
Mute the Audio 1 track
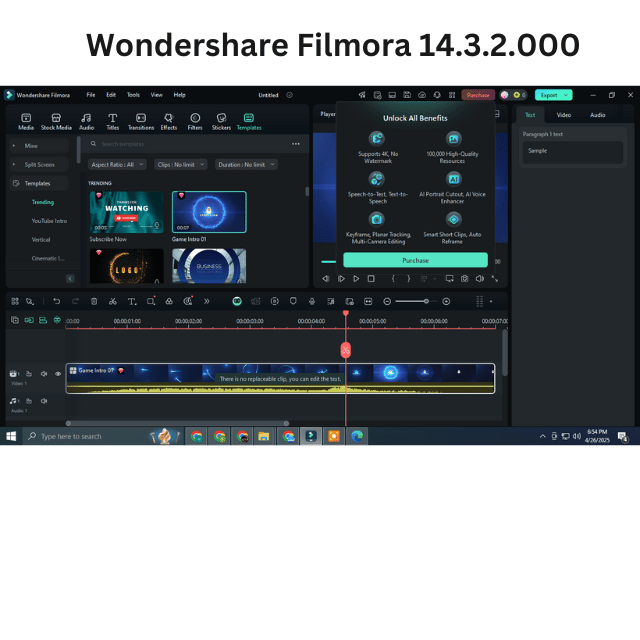(44, 401)
